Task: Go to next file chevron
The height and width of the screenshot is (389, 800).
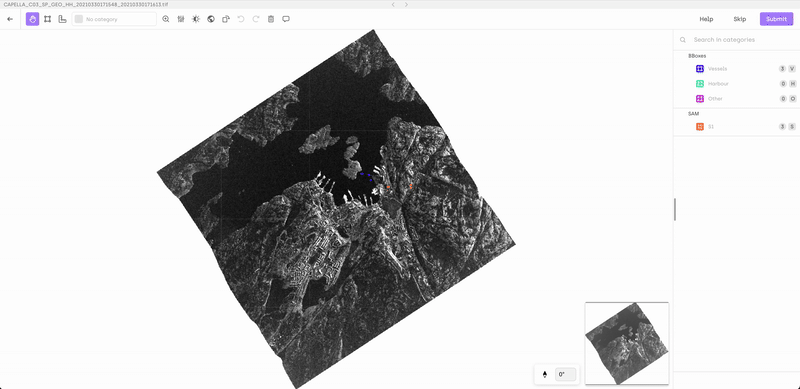Action: point(406,5)
